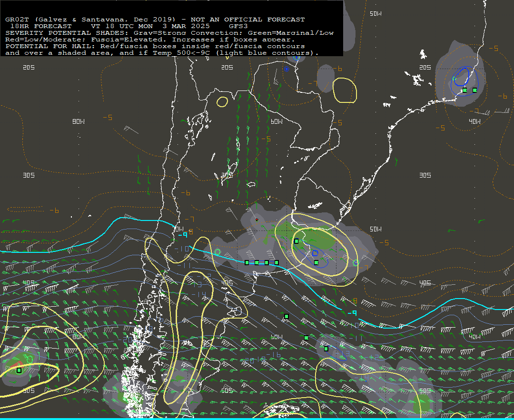514x420 pixels.
Task: Click the 'GR02T' product name in header
Action: pos(17,20)
